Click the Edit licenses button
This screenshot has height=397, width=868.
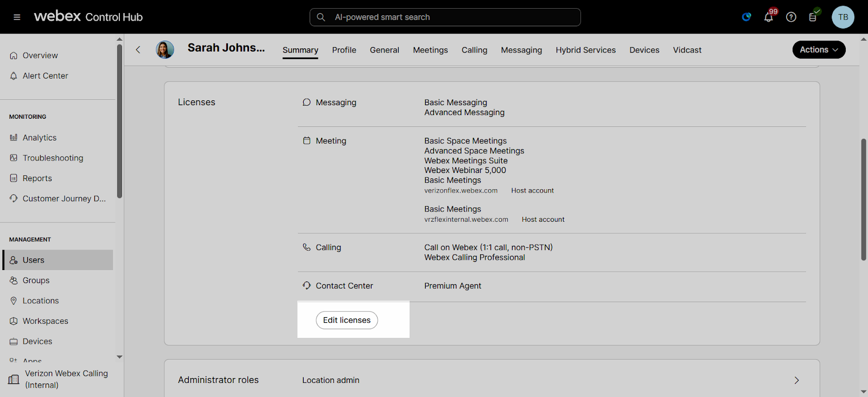pyautogui.click(x=347, y=320)
